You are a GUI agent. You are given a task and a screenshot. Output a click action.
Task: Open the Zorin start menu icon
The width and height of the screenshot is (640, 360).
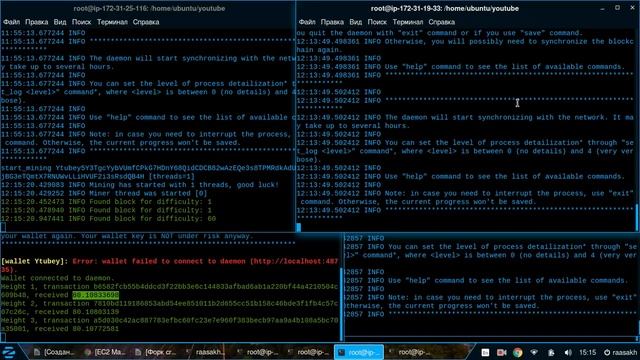[9, 352]
